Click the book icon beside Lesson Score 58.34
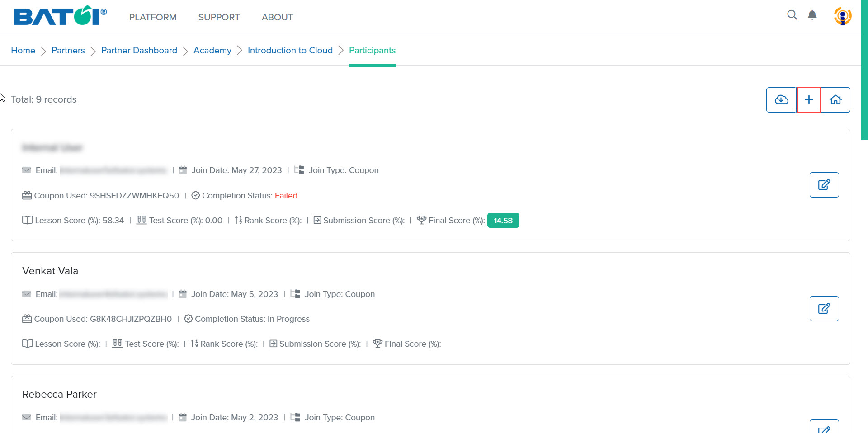The height and width of the screenshot is (433, 868). (28, 220)
